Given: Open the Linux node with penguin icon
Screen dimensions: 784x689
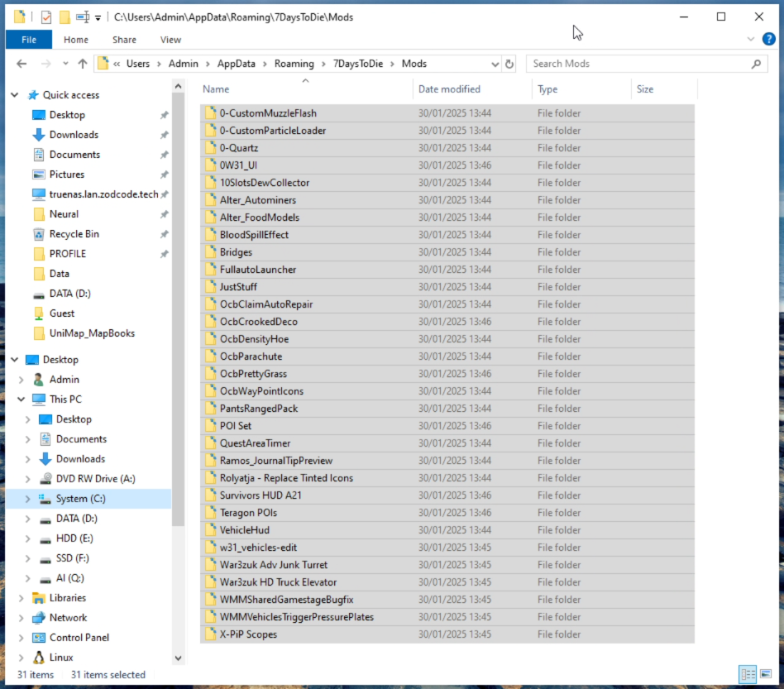Looking at the screenshot, I should (61, 657).
